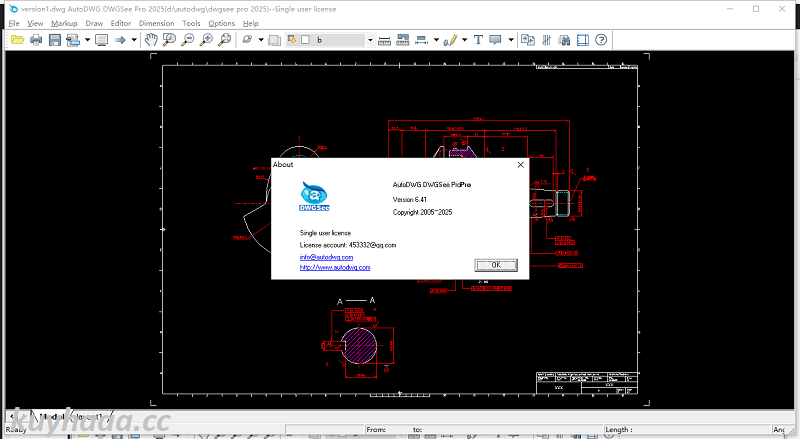Click the binoculars Find icon
This screenshot has width=800, height=439.
tap(564, 40)
